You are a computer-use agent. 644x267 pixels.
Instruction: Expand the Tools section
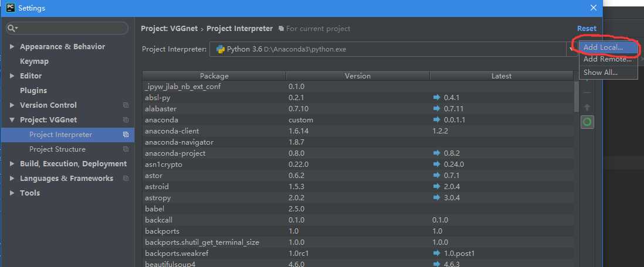pyautogui.click(x=12, y=193)
